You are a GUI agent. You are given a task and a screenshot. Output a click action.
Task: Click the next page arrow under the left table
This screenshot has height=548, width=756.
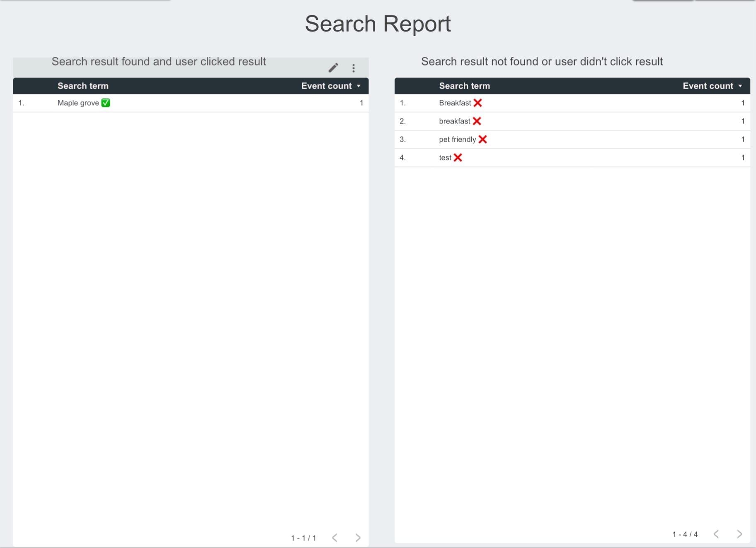click(358, 537)
